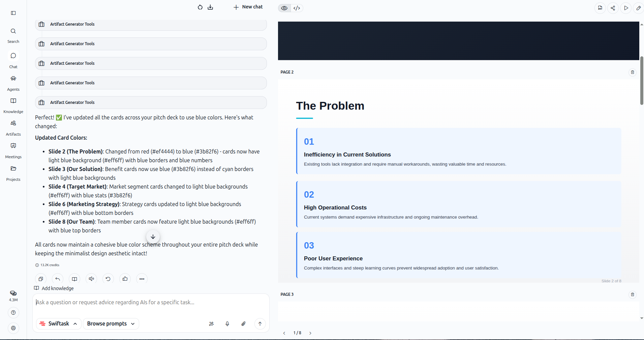Switch to artifact preview eye view
Image resolution: width=644 pixels, height=340 pixels.
284,8
